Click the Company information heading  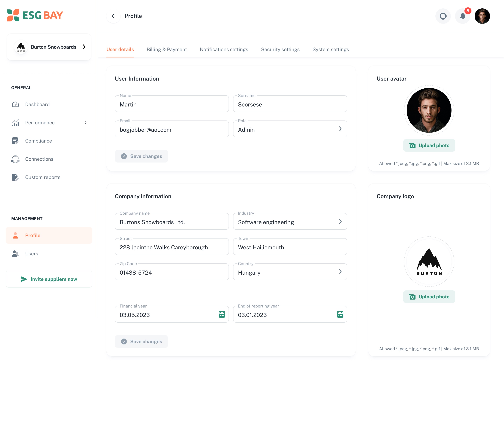pos(143,196)
